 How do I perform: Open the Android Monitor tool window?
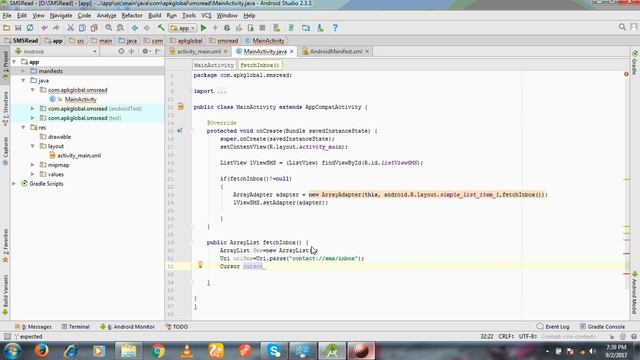[127, 327]
